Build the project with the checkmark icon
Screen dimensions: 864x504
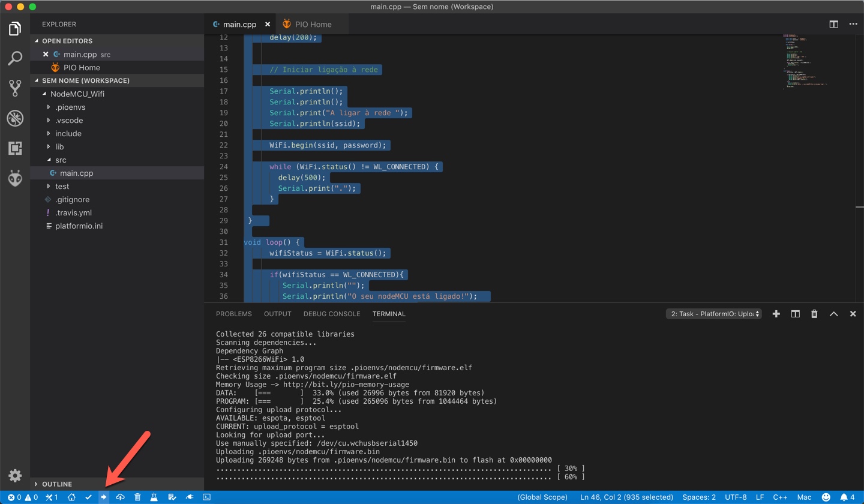tap(88, 497)
